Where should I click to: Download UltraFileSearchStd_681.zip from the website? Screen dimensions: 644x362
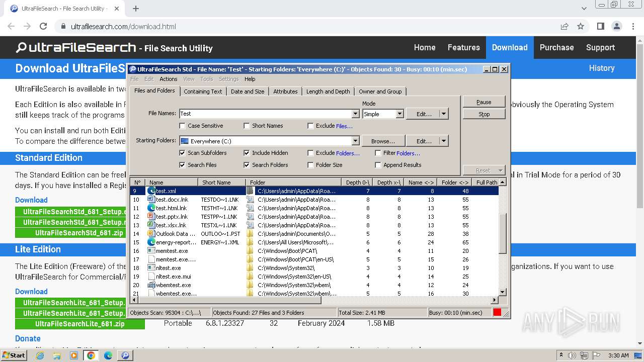click(x=79, y=233)
